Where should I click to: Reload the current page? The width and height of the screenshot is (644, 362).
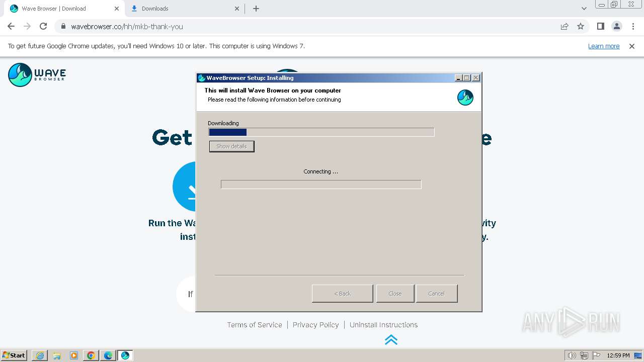coord(43,26)
